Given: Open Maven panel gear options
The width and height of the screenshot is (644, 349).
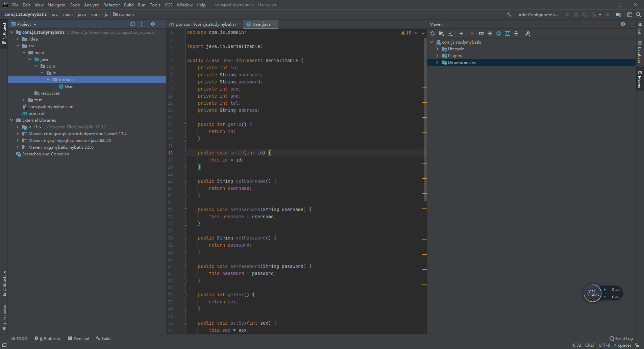Looking at the screenshot, I should pyautogui.click(x=623, y=24).
